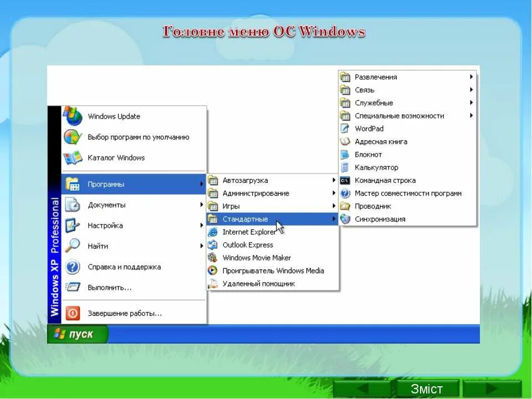Click the пуск Start button
The width and height of the screenshot is (532, 399).
(x=78, y=334)
